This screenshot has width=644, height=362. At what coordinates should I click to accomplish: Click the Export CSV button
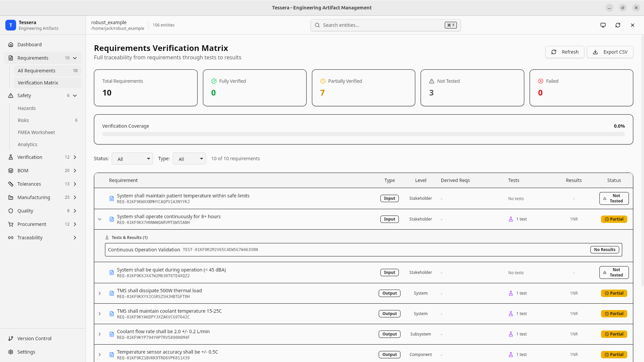(x=610, y=52)
